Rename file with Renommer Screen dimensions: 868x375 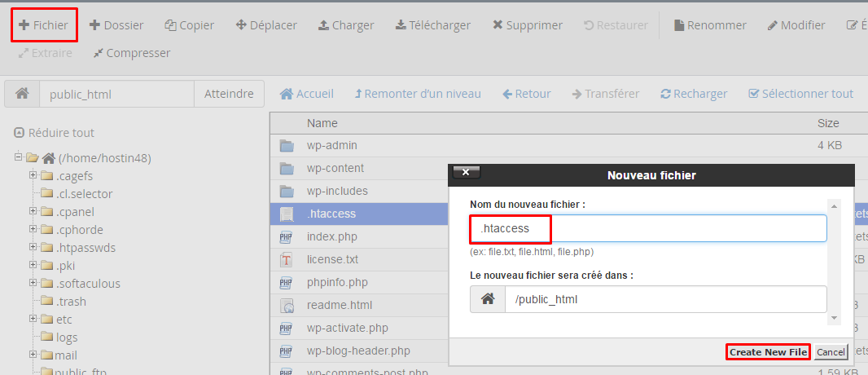[x=710, y=25]
